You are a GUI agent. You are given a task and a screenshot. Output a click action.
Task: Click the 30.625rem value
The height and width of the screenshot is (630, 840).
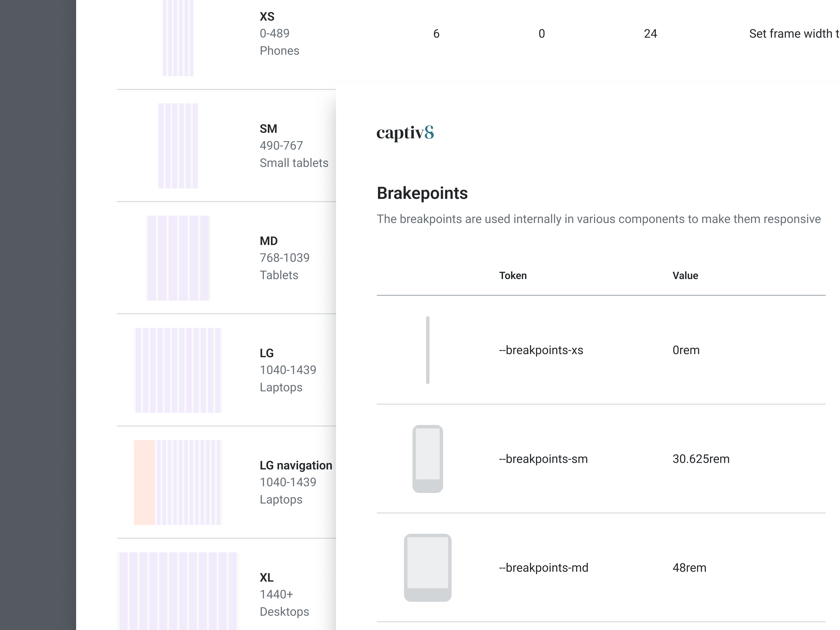pos(701,459)
